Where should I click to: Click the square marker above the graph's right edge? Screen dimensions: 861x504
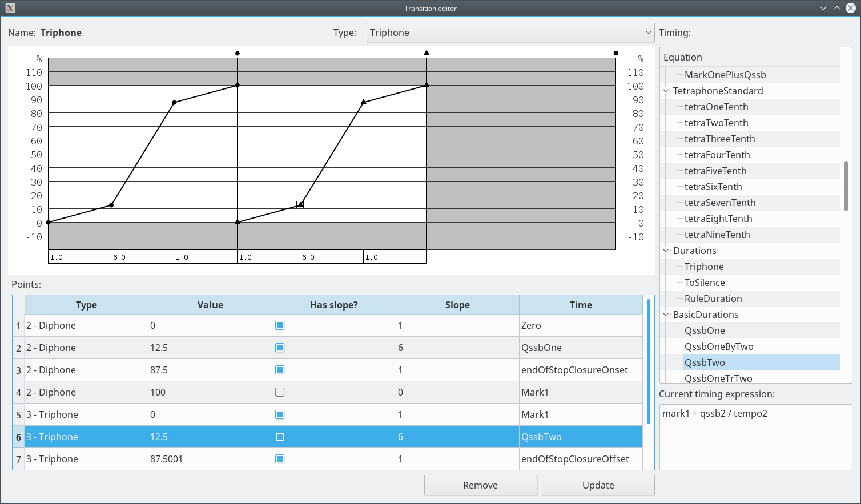pyautogui.click(x=615, y=53)
